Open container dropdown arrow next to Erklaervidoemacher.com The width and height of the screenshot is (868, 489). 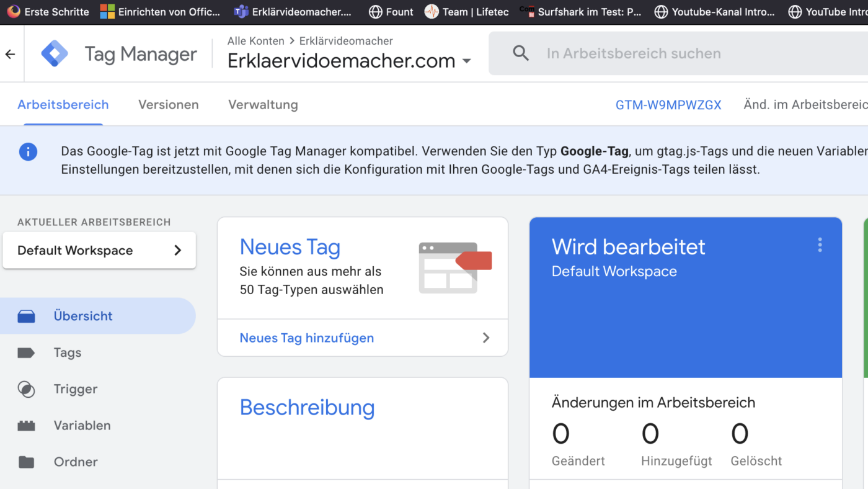(x=467, y=61)
